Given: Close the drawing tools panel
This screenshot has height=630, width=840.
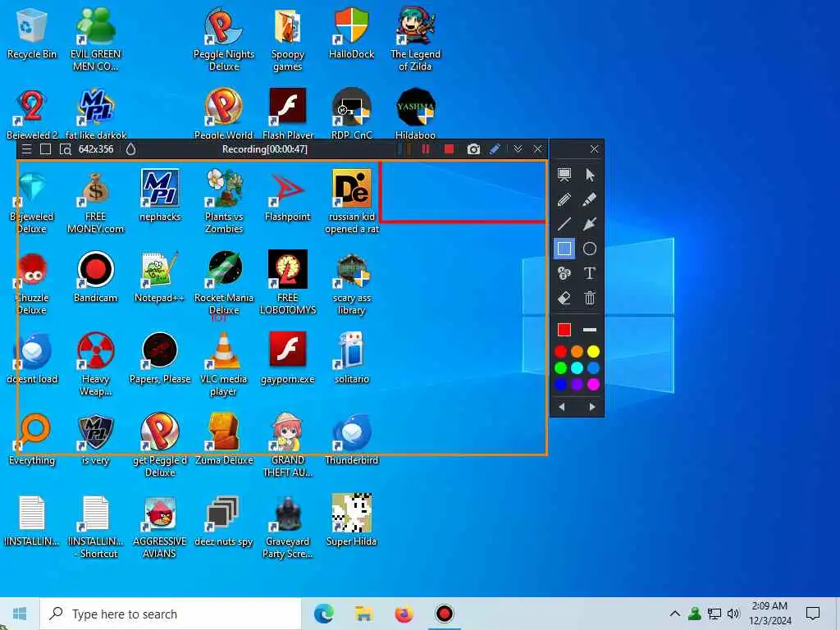Looking at the screenshot, I should pos(594,149).
